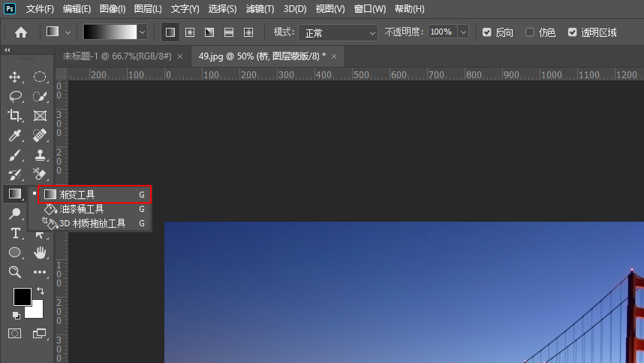The width and height of the screenshot is (644, 363).
Task: Select the Eraser tool
Action: coord(40,174)
